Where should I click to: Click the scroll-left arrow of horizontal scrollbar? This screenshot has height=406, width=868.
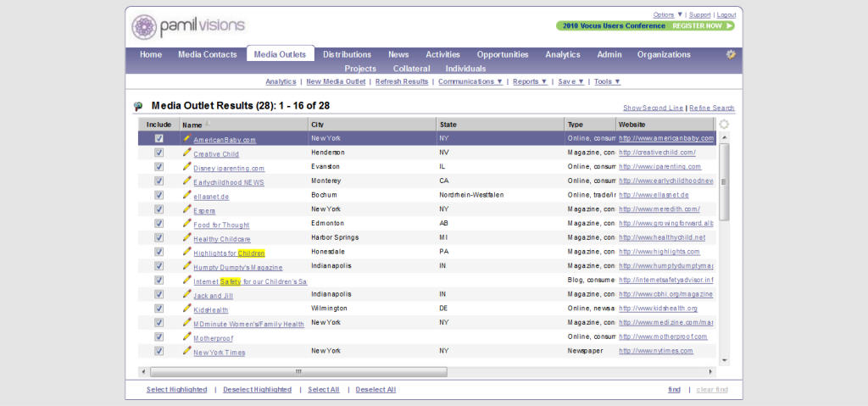tap(143, 371)
